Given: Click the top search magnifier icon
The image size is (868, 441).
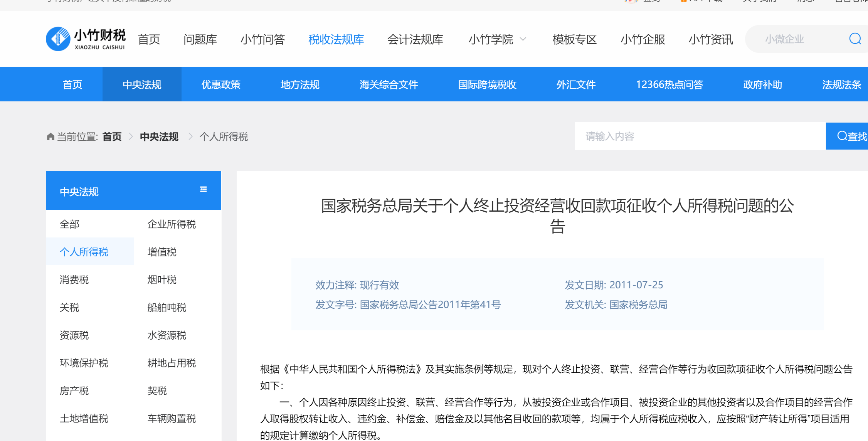Looking at the screenshot, I should pos(855,39).
